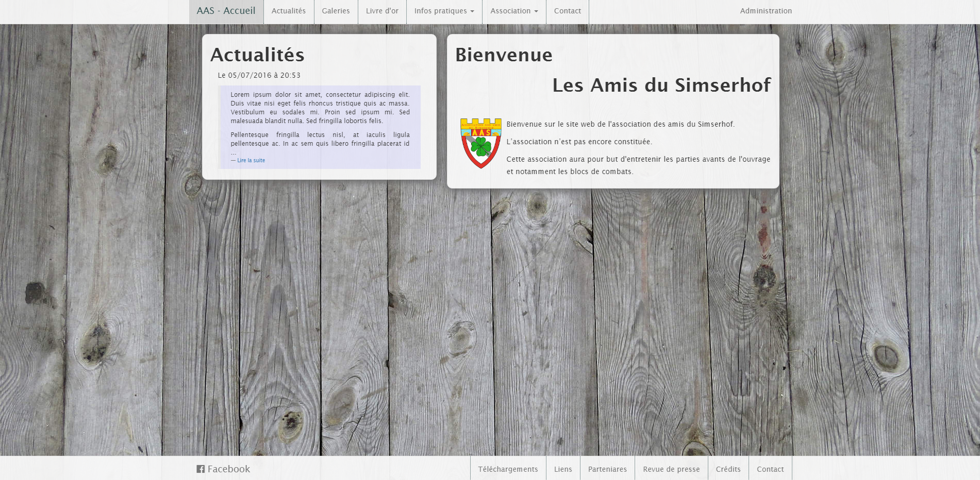Click Contact in the footer bar
The width and height of the screenshot is (980, 480).
770,469
